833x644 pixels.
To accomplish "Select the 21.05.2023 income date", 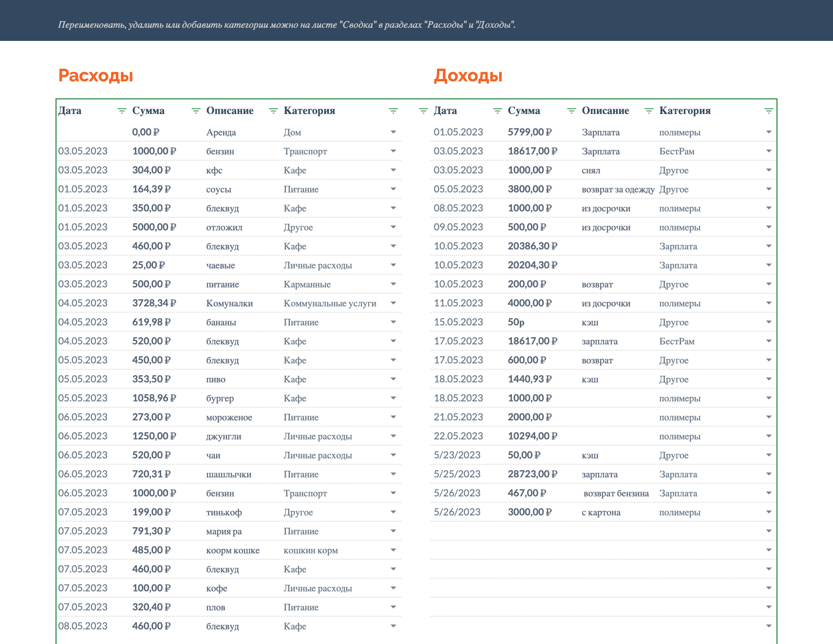I will [458, 417].
